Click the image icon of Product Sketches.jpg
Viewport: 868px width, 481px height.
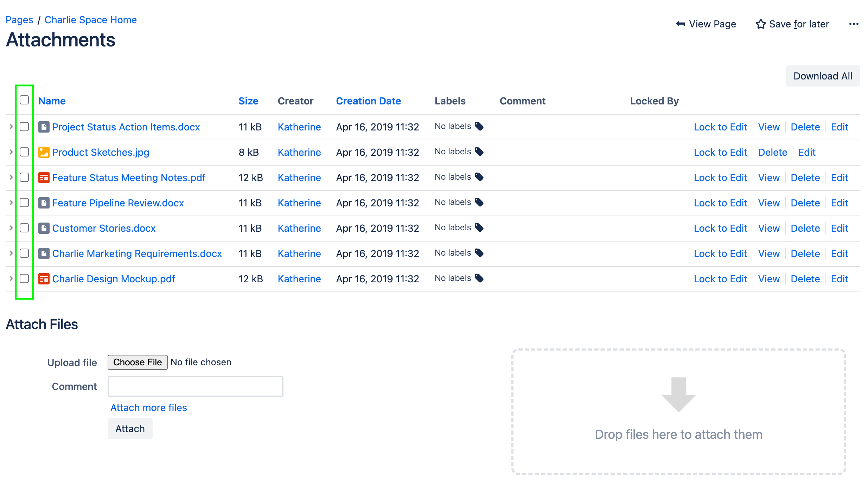click(x=44, y=152)
